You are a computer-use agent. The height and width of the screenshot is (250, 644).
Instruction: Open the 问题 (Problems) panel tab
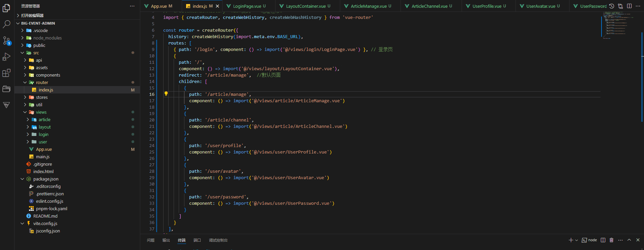tap(151, 240)
